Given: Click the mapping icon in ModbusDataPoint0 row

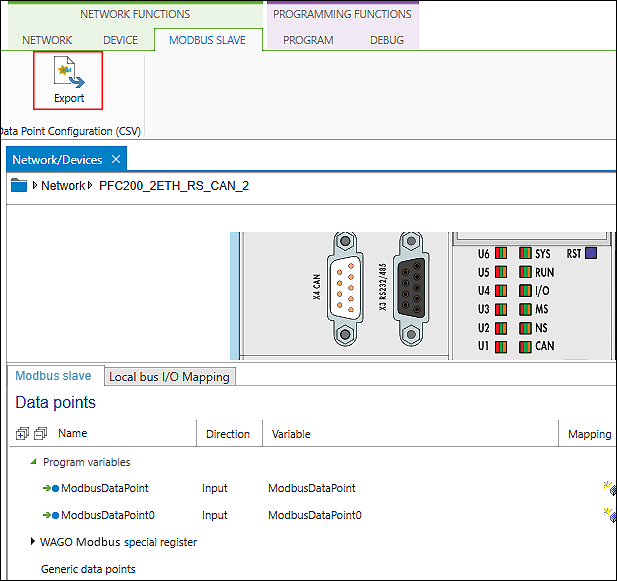Looking at the screenshot, I should click(609, 515).
